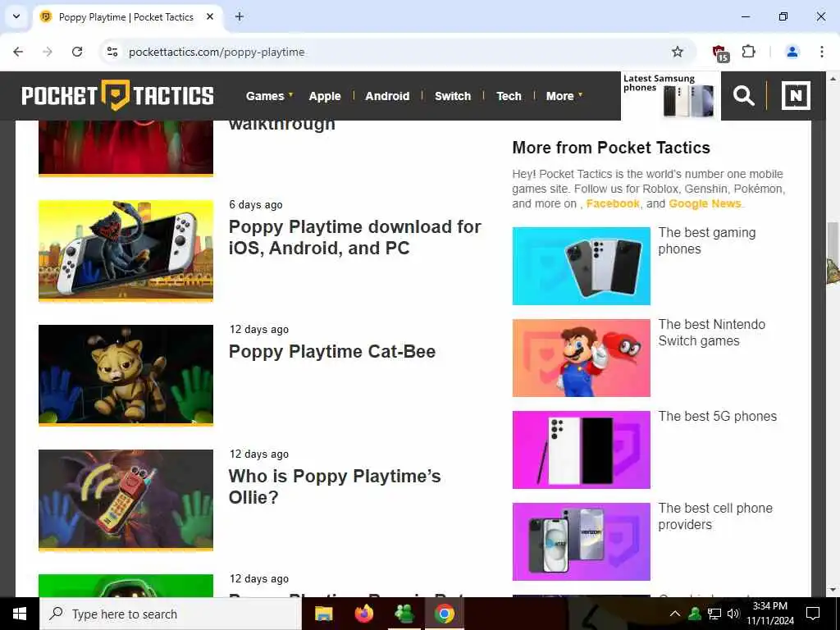The image size is (840, 630).
Task: Open the Switch section
Action: click(x=453, y=96)
